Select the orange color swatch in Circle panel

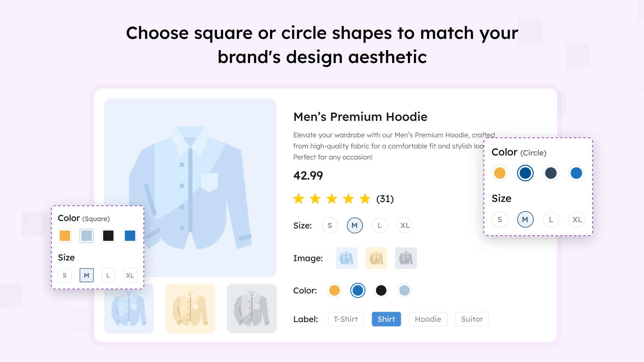499,173
